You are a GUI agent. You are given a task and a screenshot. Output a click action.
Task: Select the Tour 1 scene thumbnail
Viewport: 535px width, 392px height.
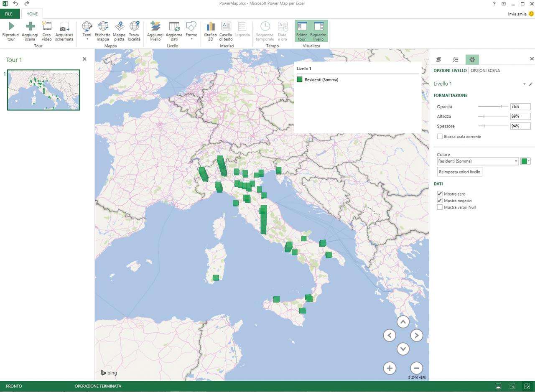click(43, 90)
